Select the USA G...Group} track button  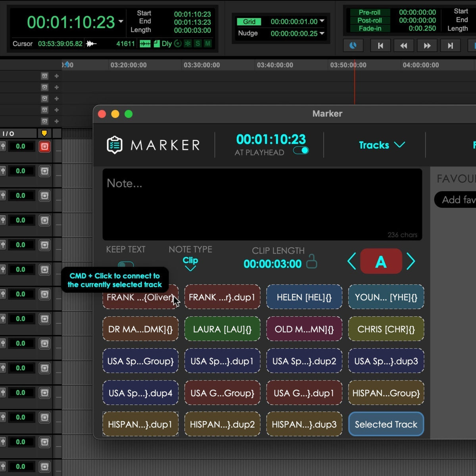pos(222,393)
